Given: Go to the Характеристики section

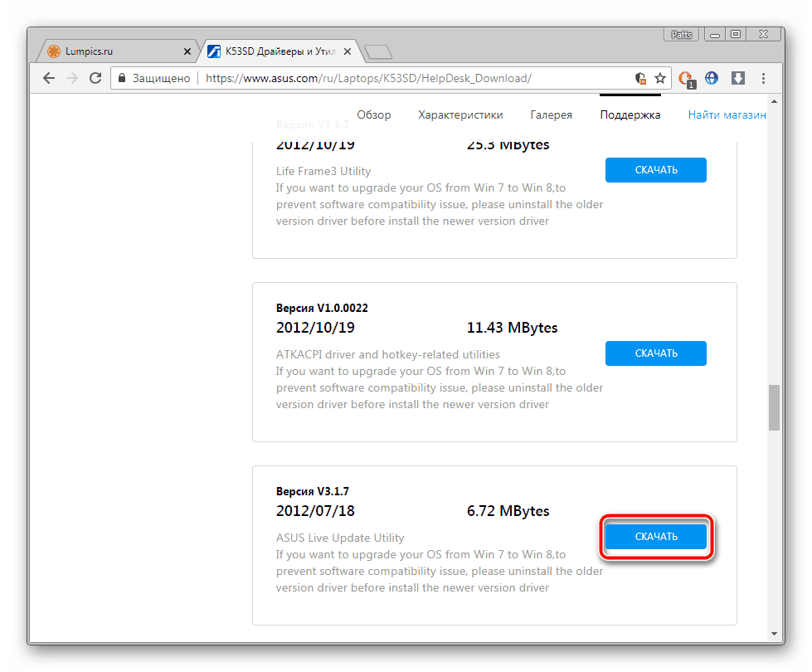Looking at the screenshot, I should pos(460,115).
